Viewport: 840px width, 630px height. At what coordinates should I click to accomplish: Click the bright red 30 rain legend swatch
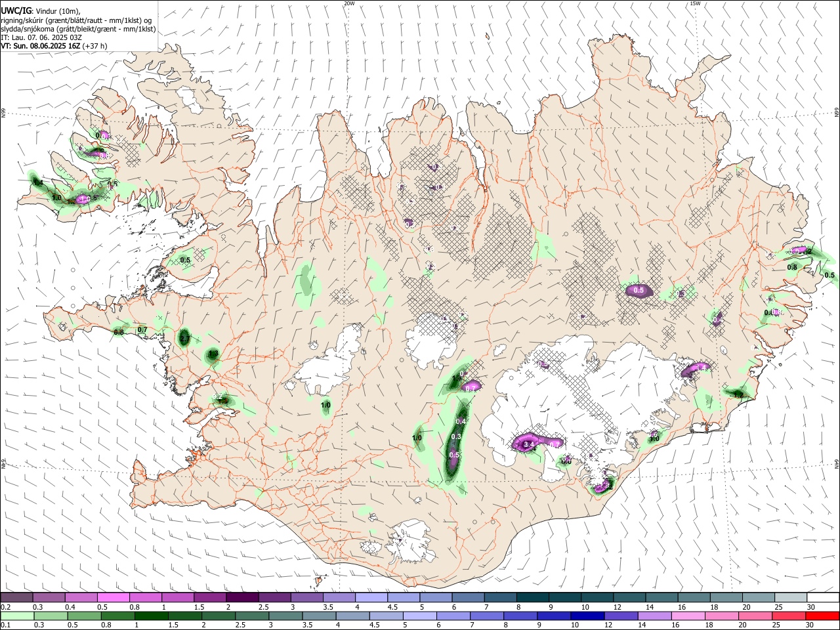pyautogui.click(x=823, y=616)
